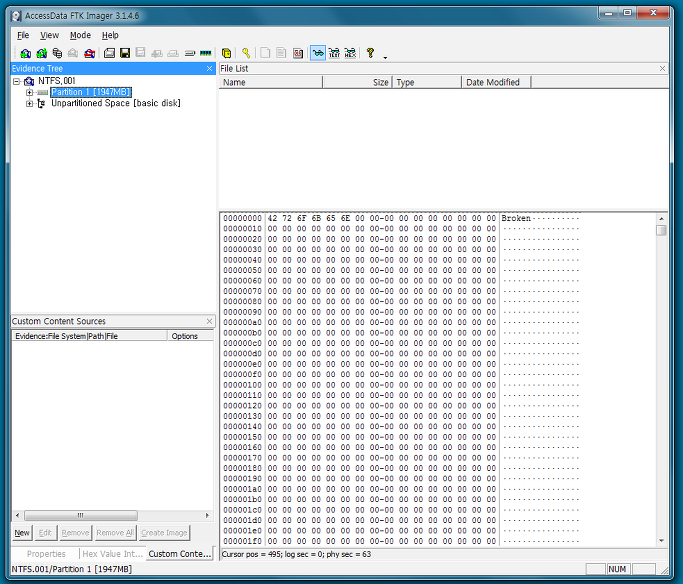Switch to the Properties tab
Image resolution: width=683 pixels, height=584 pixels.
tap(46, 554)
